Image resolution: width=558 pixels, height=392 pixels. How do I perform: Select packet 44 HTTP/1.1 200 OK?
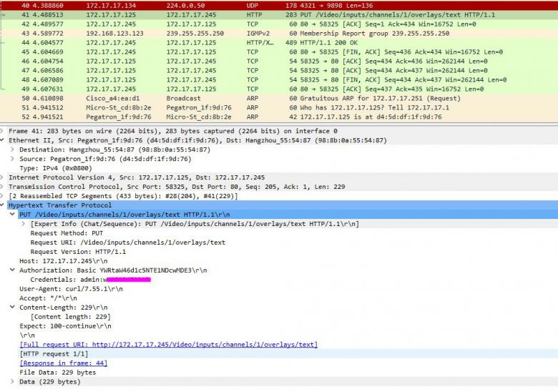tap(279, 42)
